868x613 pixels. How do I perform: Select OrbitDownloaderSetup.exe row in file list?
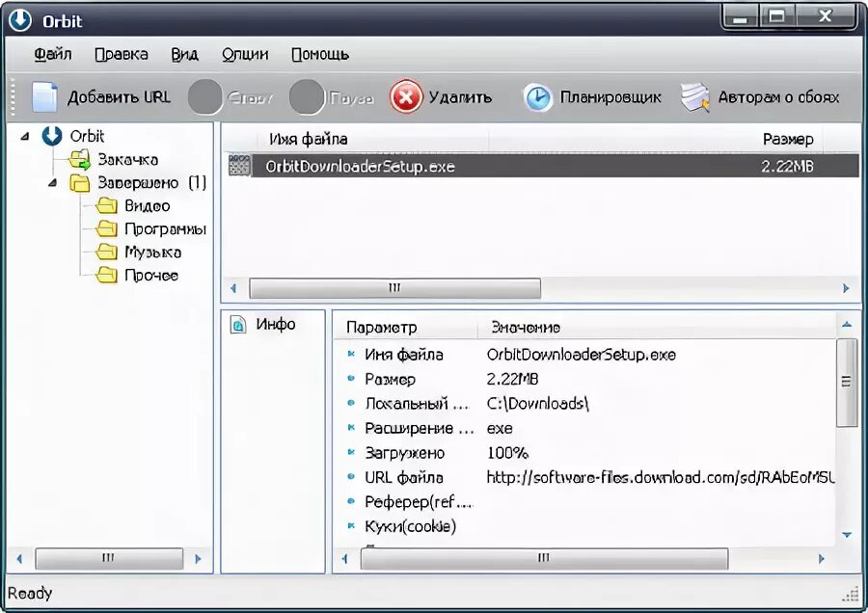coord(542,166)
